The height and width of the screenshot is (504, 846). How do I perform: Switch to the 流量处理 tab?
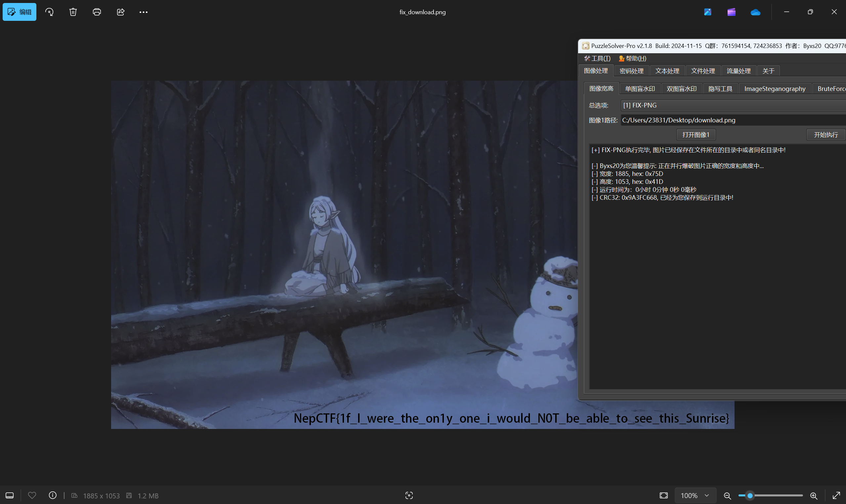(x=739, y=71)
